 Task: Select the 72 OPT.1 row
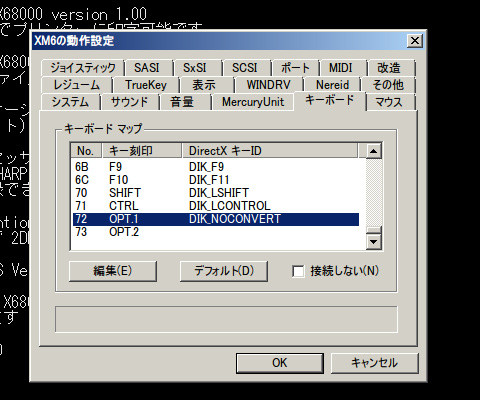click(216, 219)
